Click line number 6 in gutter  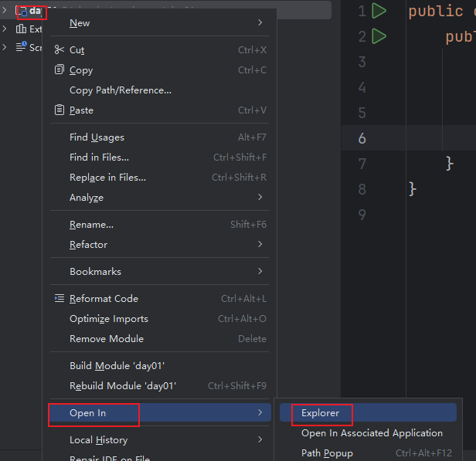pyautogui.click(x=362, y=138)
